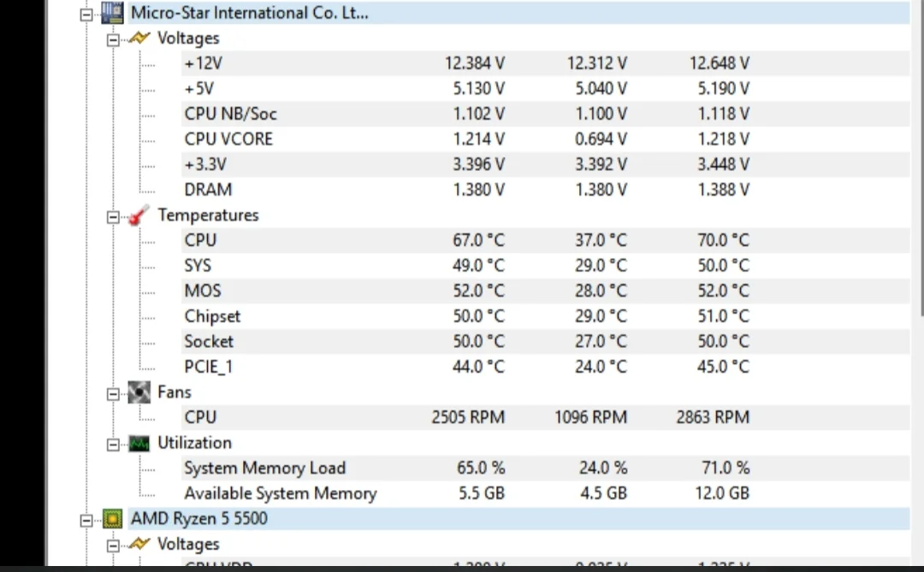The image size is (924, 572).
Task: Click the Fans category icon
Action: click(x=139, y=392)
